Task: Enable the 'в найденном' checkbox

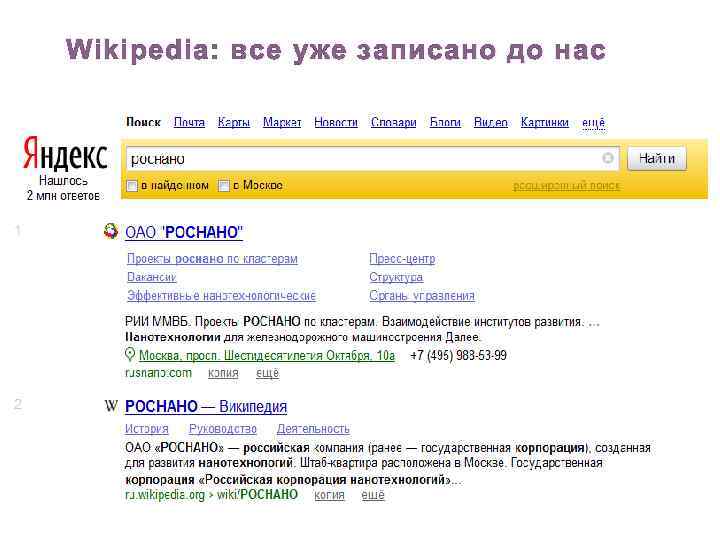Action: pyautogui.click(x=132, y=186)
